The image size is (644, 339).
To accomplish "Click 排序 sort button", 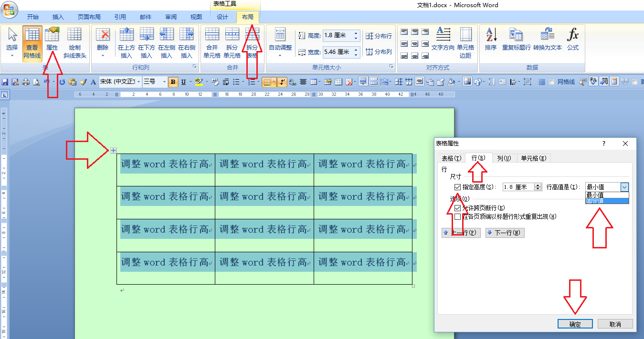I will [491, 39].
